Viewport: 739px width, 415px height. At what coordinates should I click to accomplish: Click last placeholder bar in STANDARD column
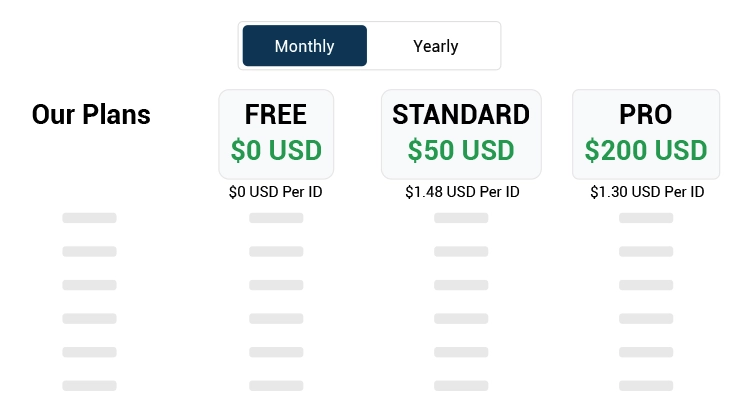(x=461, y=385)
